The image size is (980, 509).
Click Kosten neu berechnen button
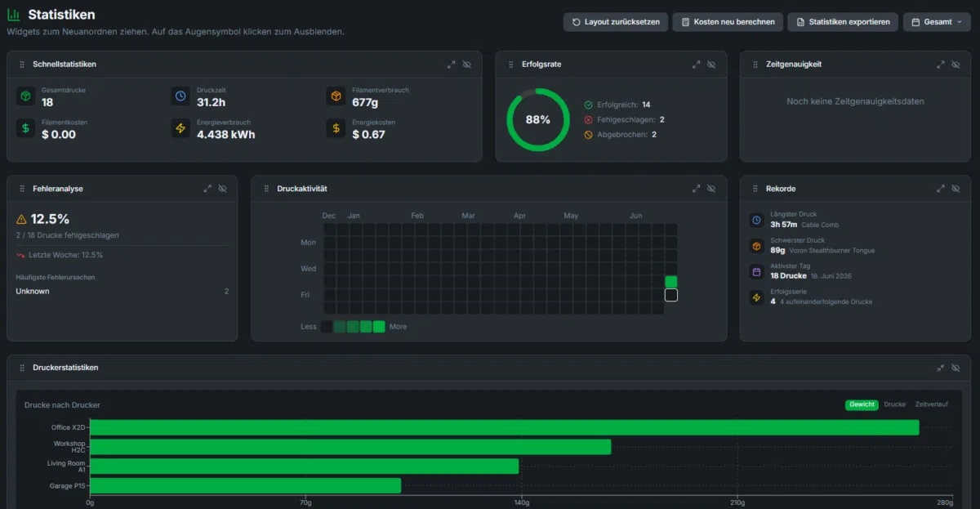[728, 22]
